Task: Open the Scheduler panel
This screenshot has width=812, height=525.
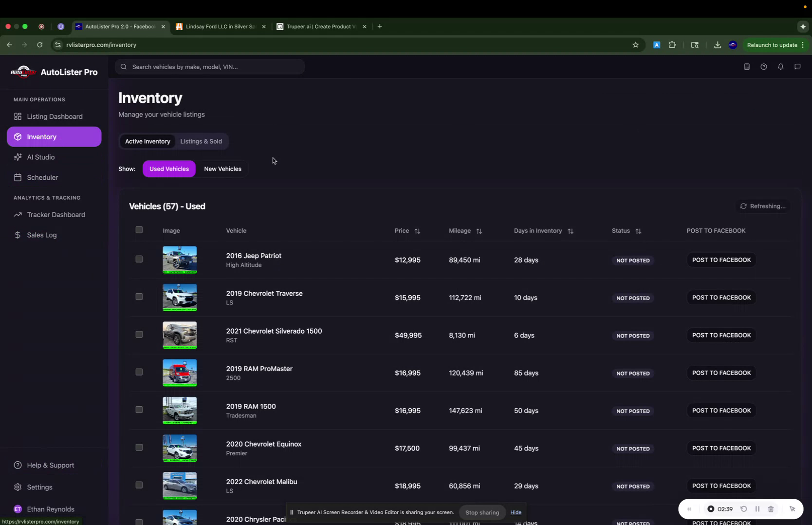Action: pos(42,177)
